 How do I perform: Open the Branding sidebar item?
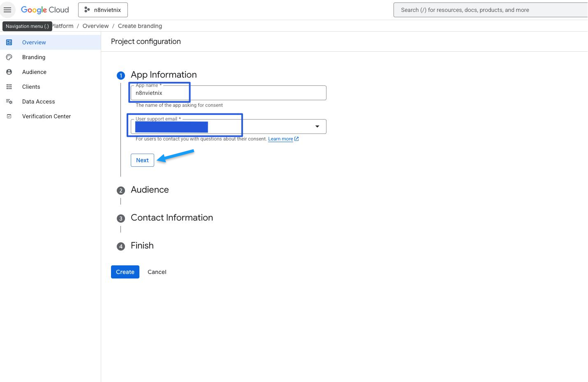[x=50, y=57]
